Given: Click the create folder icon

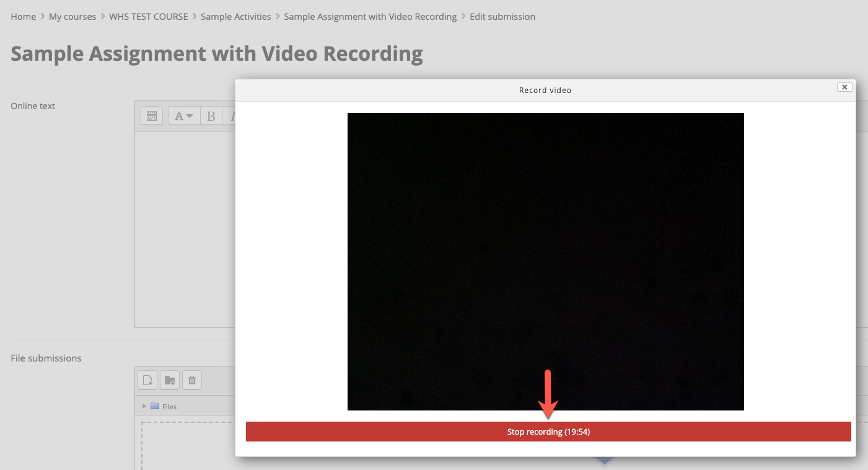Looking at the screenshot, I should point(170,380).
